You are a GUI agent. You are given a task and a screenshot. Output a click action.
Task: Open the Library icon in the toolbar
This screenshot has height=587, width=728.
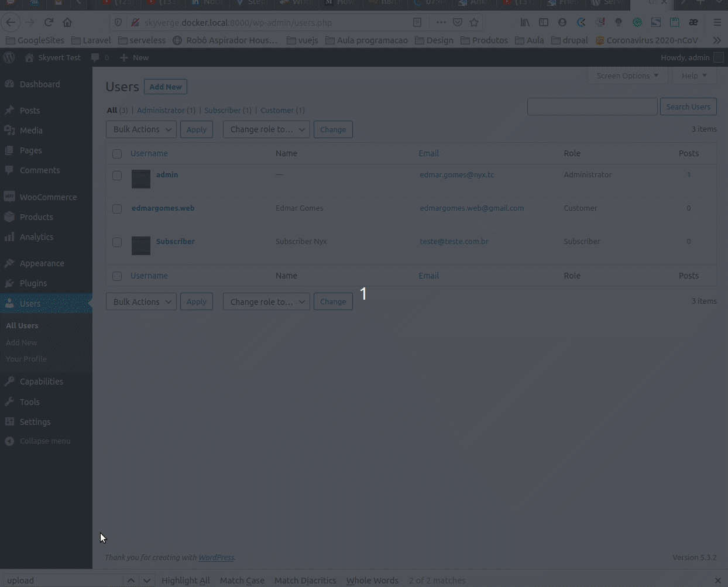(x=525, y=22)
